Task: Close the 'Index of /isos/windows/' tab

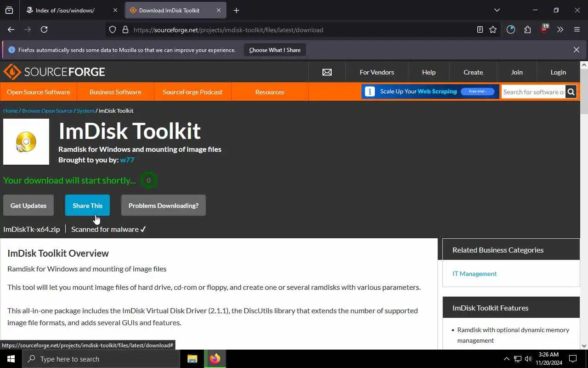Action: pyautogui.click(x=115, y=10)
